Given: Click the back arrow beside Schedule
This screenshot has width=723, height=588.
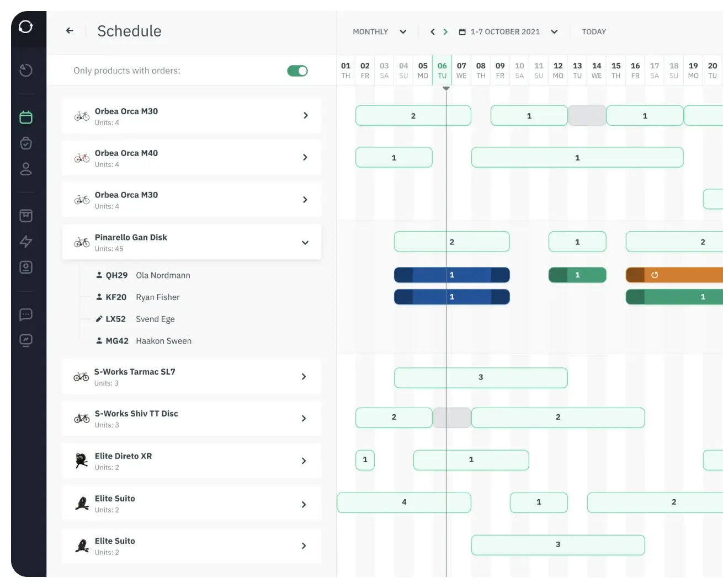Looking at the screenshot, I should (70, 31).
